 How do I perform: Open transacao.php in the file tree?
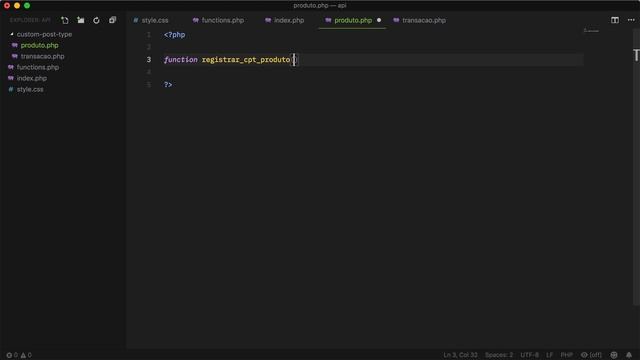pyautogui.click(x=42, y=56)
